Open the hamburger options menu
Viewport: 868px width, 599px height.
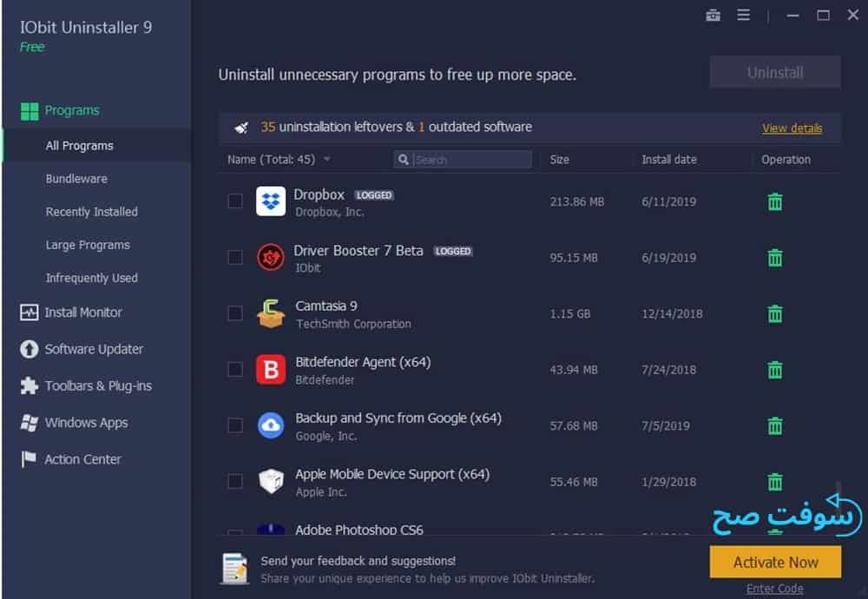744,15
